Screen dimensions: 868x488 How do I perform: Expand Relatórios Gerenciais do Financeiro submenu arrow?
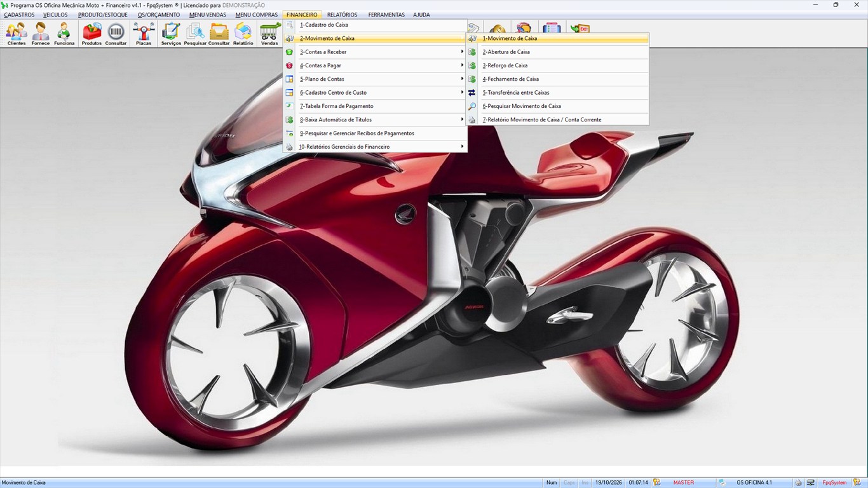click(463, 147)
